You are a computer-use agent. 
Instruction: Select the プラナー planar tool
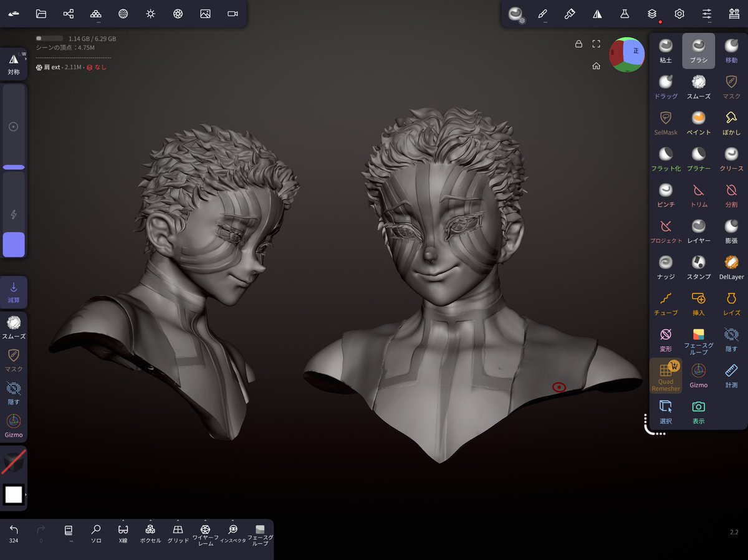coord(699,159)
